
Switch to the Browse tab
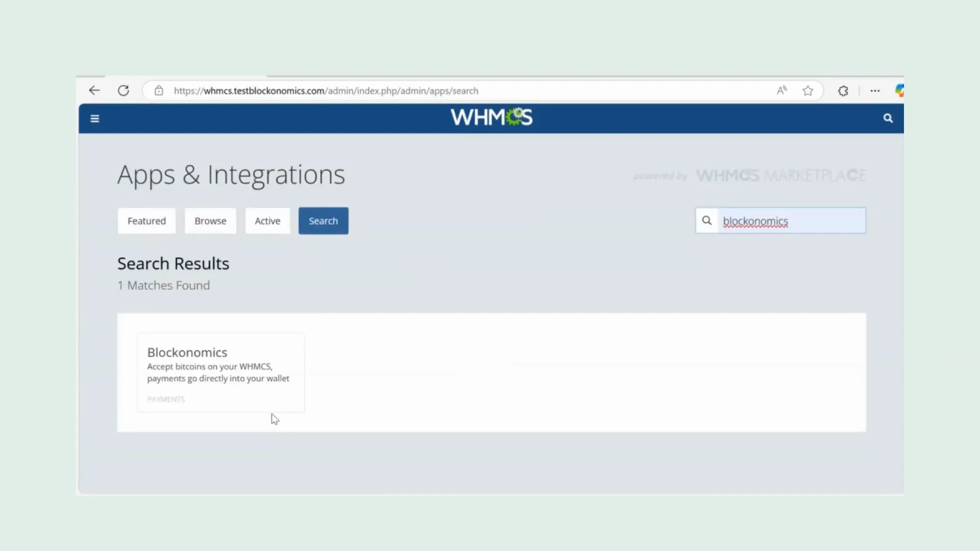point(210,221)
